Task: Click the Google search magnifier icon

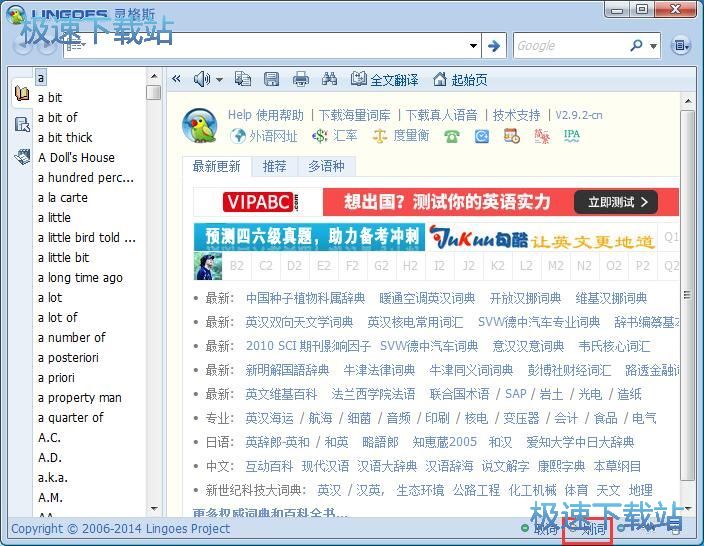Action: click(x=636, y=45)
